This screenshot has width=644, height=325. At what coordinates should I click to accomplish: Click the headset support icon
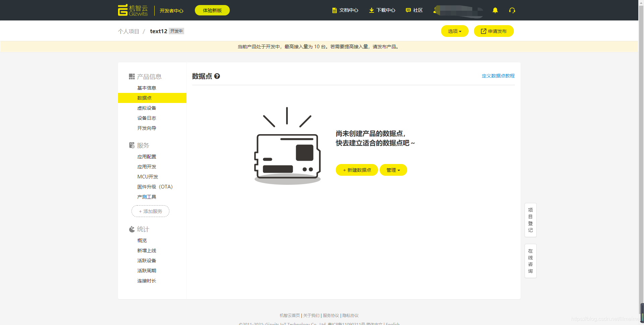512,10
